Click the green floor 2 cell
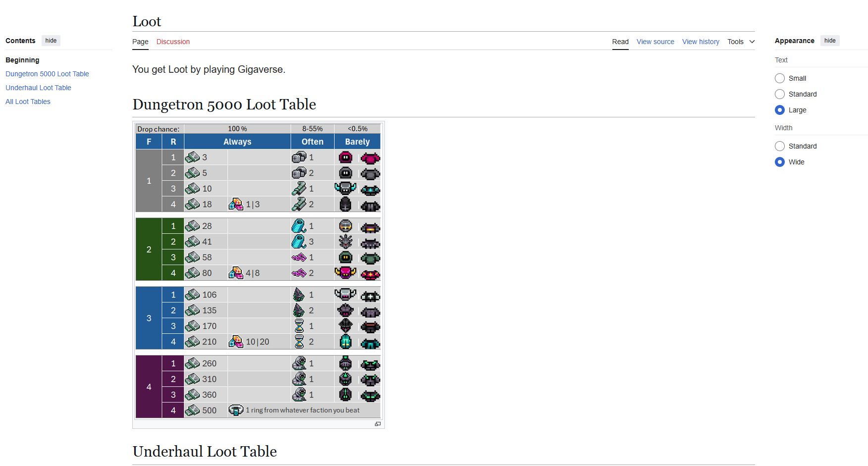 (x=149, y=250)
